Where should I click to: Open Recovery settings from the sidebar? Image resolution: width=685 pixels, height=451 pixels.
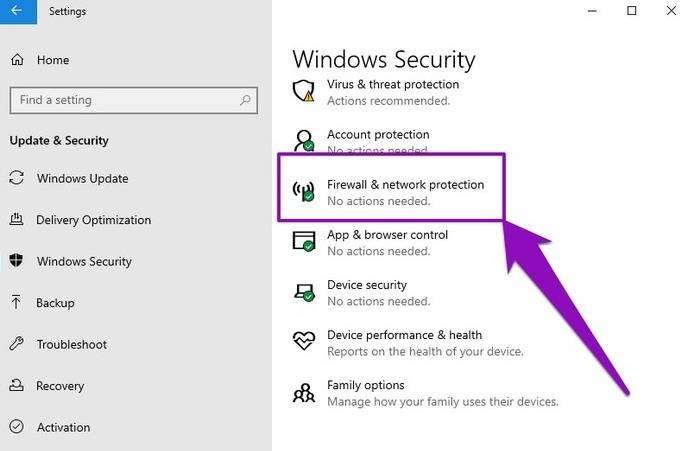point(60,386)
